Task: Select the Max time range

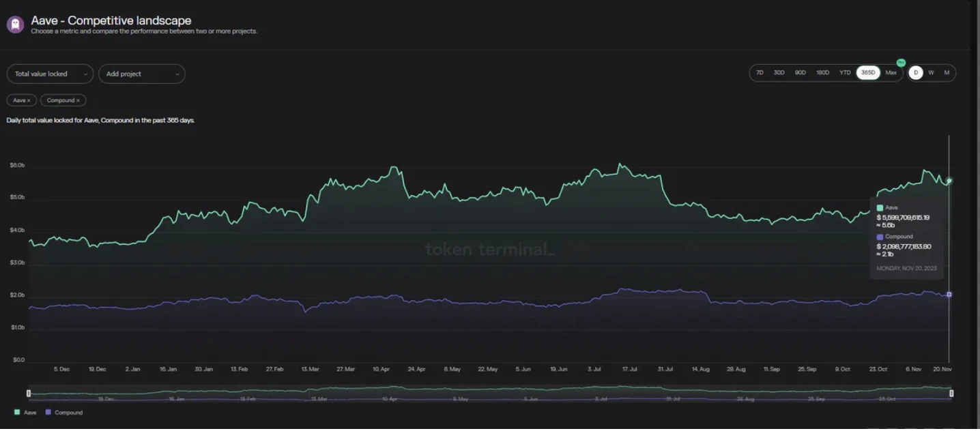Action: point(891,73)
